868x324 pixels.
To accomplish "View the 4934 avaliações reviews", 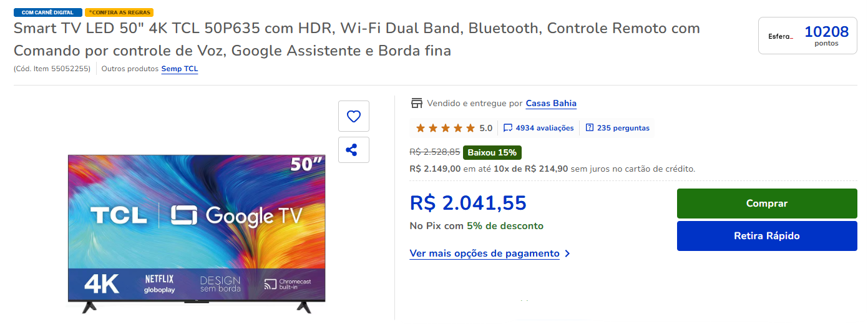I will coord(545,128).
